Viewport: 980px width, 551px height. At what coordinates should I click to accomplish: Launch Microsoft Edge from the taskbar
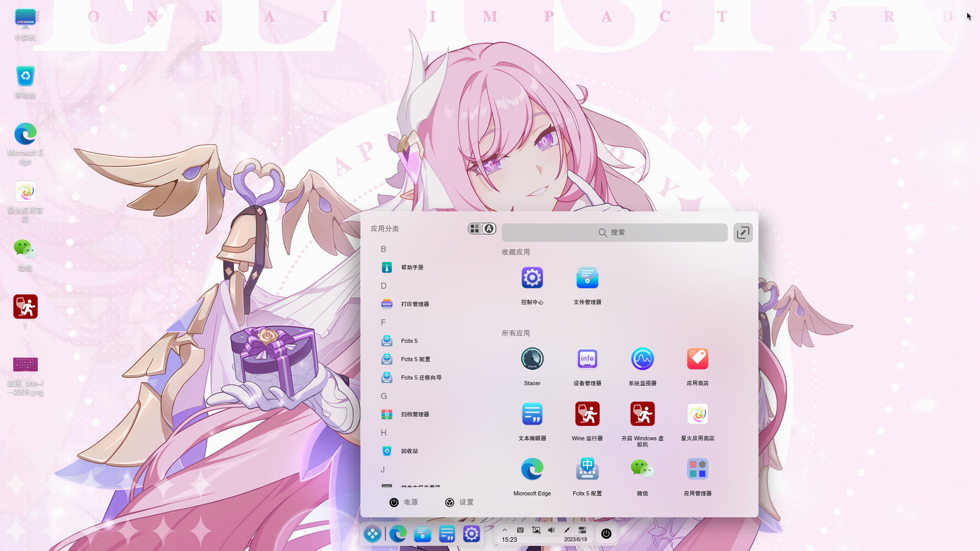tap(398, 534)
